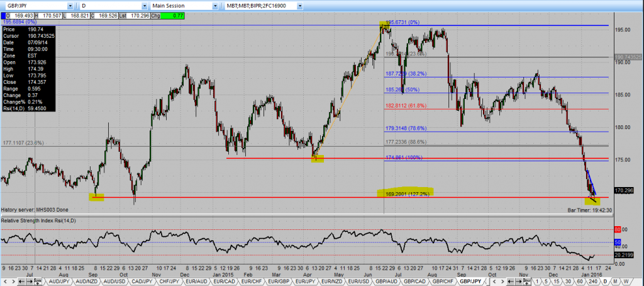Click the RSI 50 level marker
The height and width of the screenshot is (286, 644).
coord(616,242)
